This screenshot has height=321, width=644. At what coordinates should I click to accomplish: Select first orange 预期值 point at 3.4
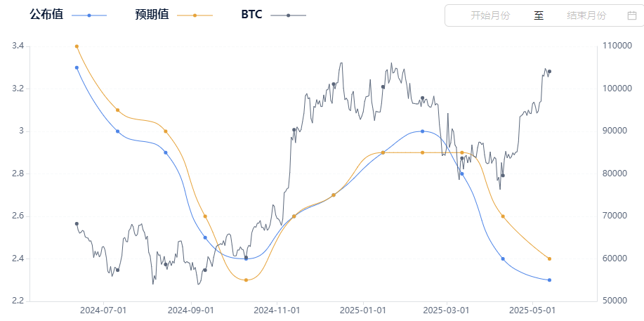click(77, 46)
